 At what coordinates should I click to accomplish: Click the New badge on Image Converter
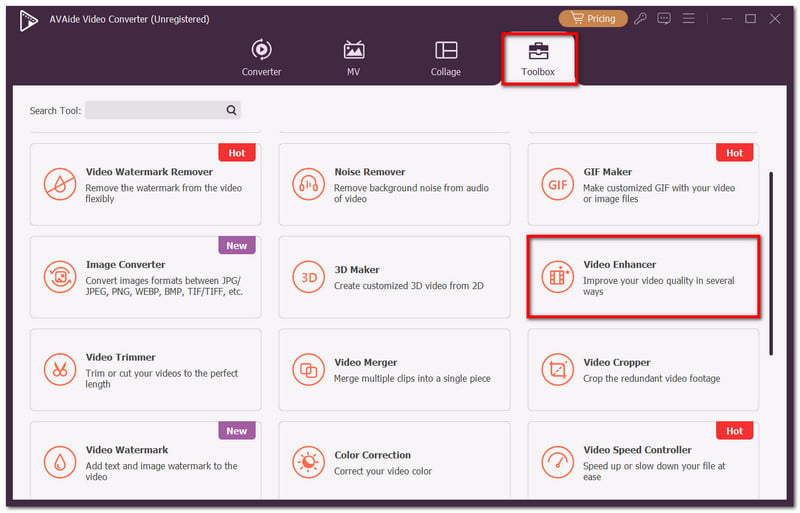point(237,246)
